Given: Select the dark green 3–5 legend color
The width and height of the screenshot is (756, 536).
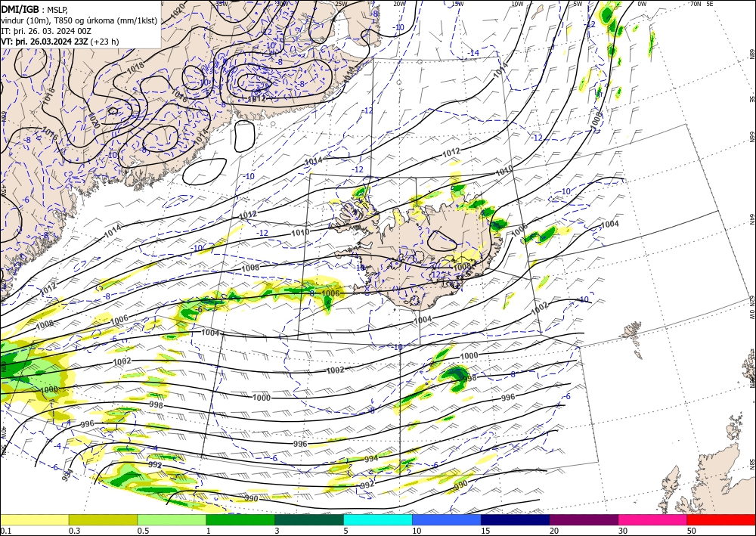Looking at the screenshot, I should pos(309,519).
